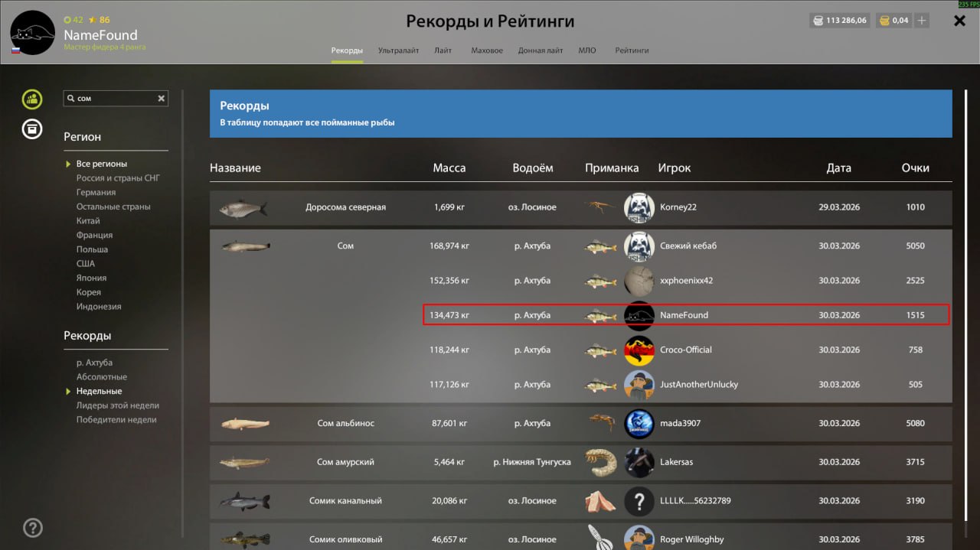Show Победители недели records

coord(116,420)
